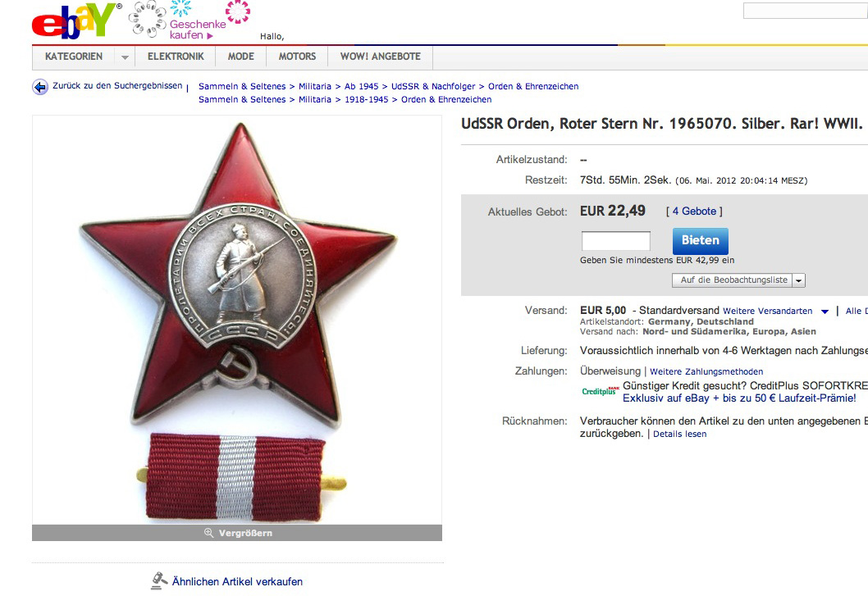Focus the bid amount input field
This screenshot has width=868, height=596.
click(615, 241)
